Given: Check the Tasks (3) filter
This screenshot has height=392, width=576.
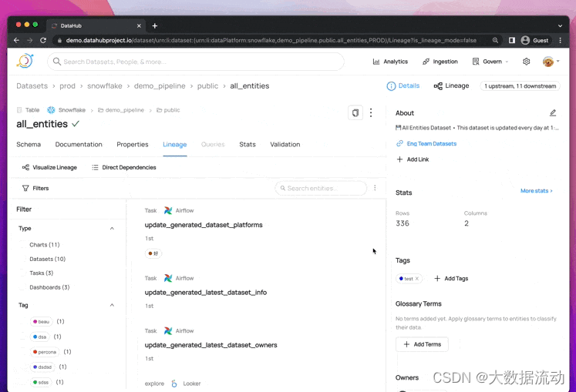Looking at the screenshot, I should 23,273.
